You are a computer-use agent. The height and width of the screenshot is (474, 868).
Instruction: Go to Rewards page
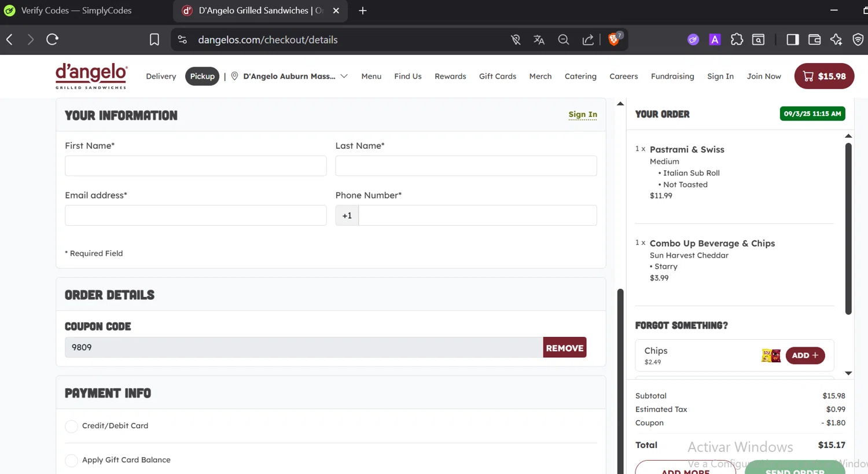[x=450, y=76]
